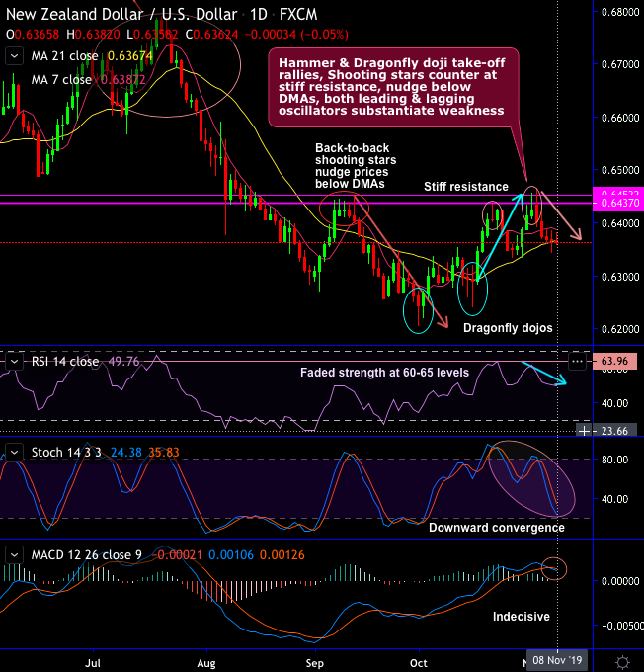
Task: Select the 'Stiff resistance' text annotation
Action: point(466,187)
